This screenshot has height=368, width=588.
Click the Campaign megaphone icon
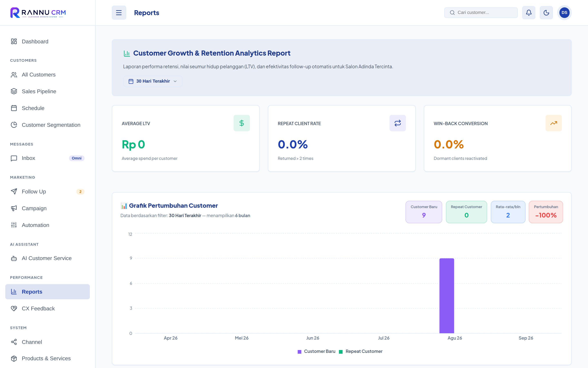[x=14, y=208]
